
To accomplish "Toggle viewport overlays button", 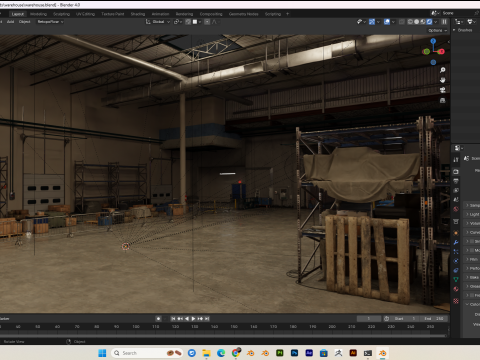I will (x=387, y=22).
